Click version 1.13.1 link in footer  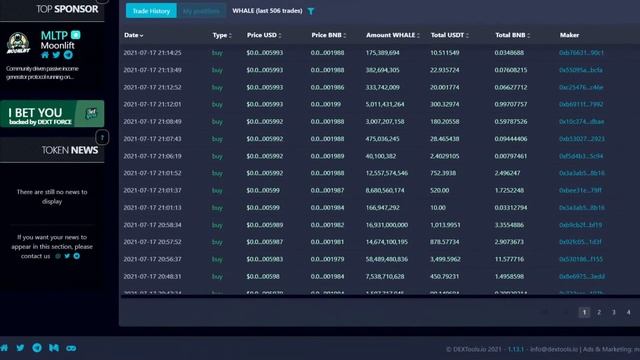tap(516, 349)
